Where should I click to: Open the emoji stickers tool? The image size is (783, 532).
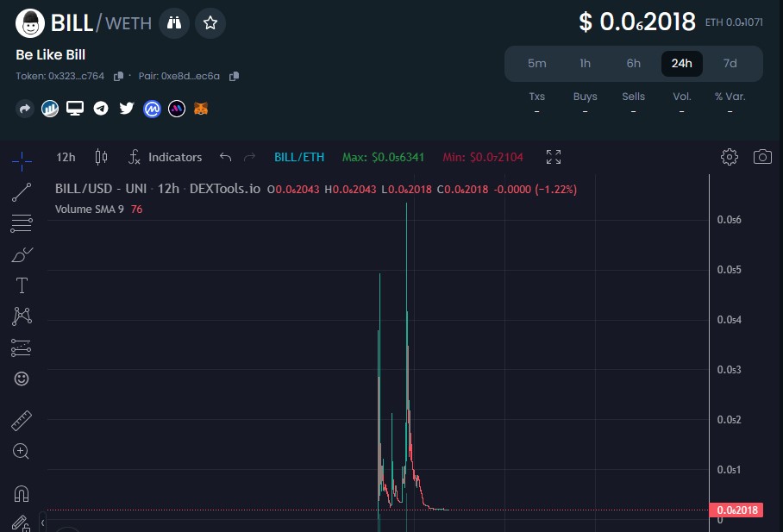point(21,379)
